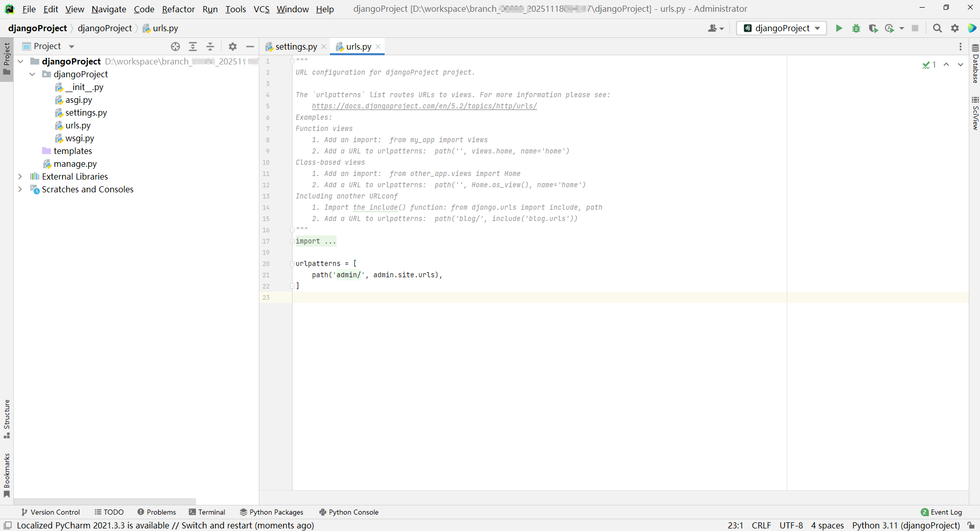
Task: Click line:column indicator 23:1
Action: click(736, 525)
